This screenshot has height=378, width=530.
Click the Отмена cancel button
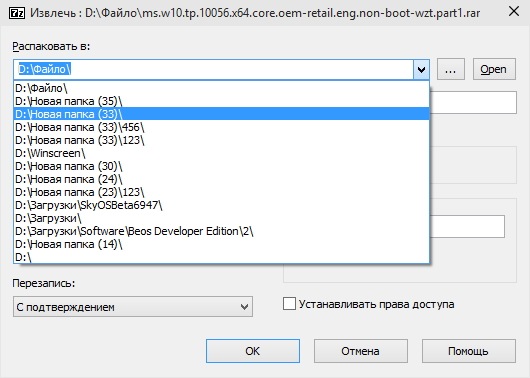tap(361, 351)
